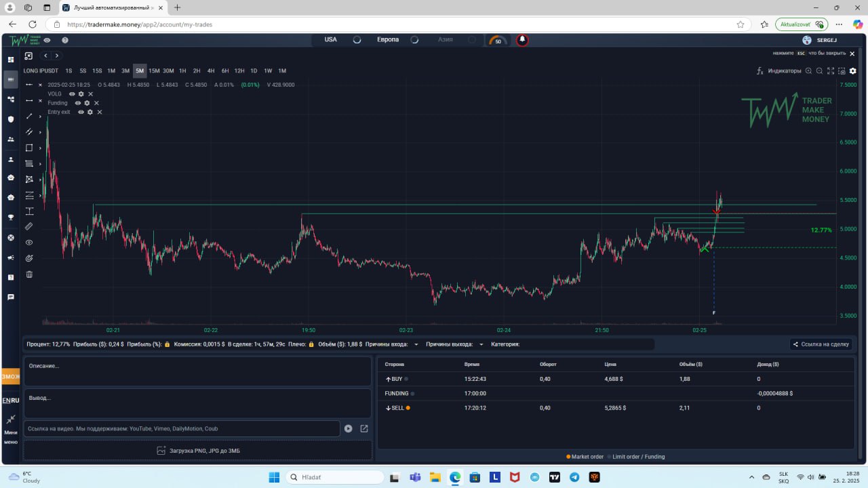Click the video link input field
The height and width of the screenshot is (488, 868).
182,428
